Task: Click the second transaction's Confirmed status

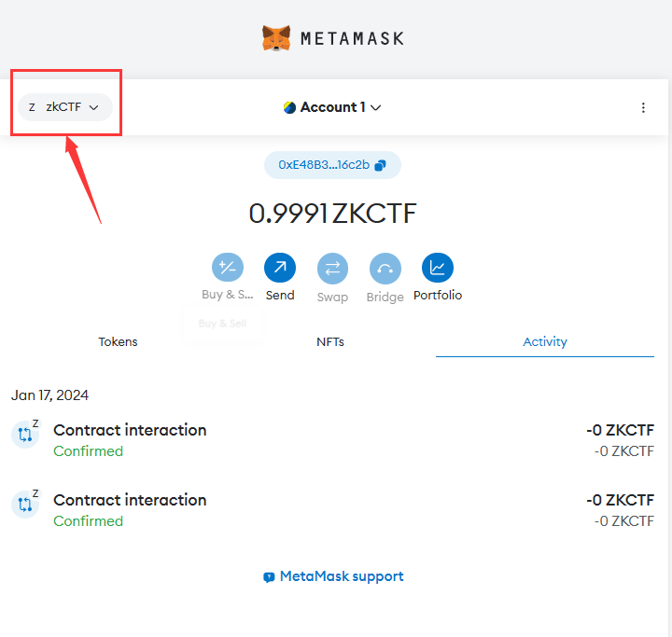Action: [x=89, y=521]
